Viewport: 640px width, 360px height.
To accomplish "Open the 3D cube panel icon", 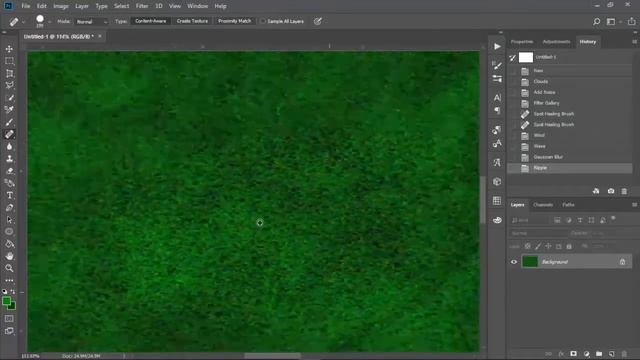I will (x=497, y=182).
